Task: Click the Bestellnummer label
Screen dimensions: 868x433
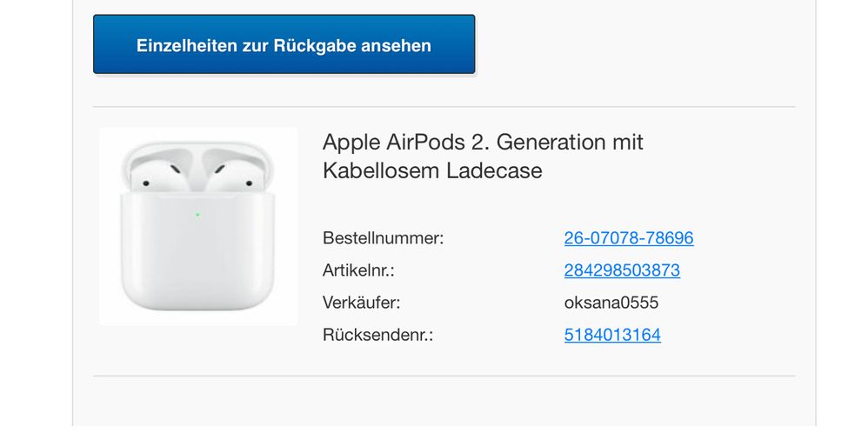Action: point(383,238)
